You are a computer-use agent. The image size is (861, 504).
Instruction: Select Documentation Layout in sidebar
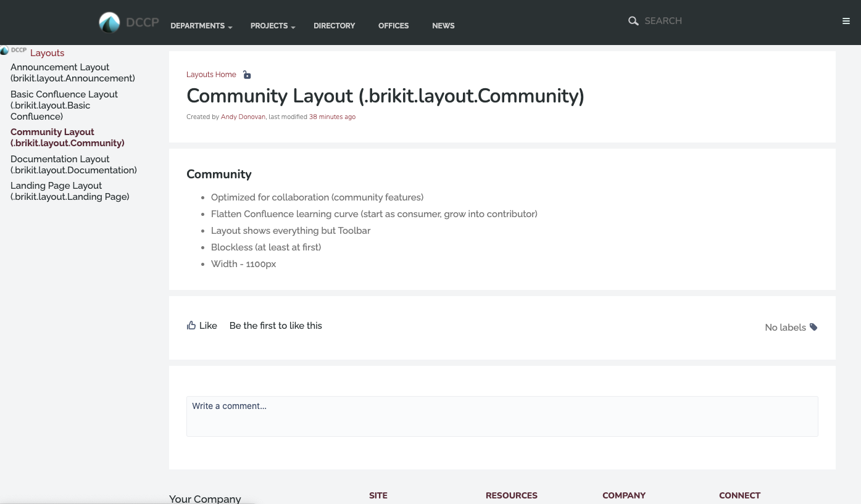tap(73, 165)
